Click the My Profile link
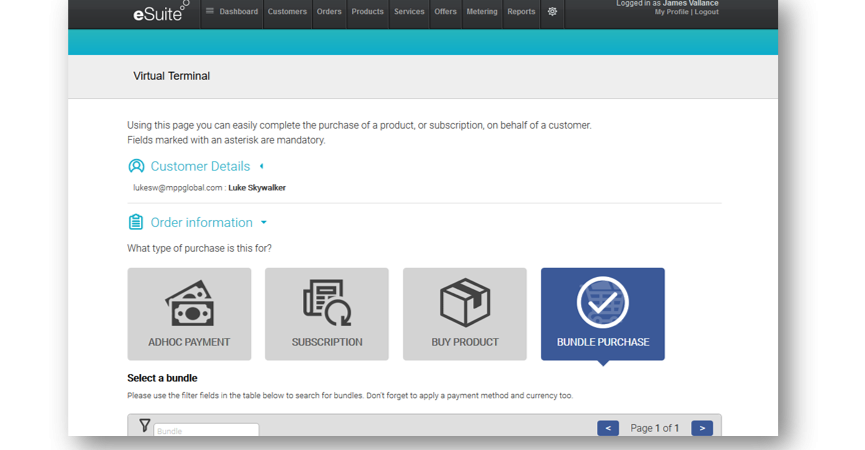865x450 pixels. coord(671,12)
